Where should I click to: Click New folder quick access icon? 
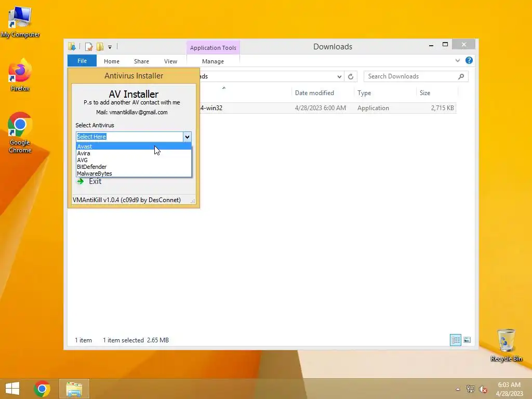100,47
